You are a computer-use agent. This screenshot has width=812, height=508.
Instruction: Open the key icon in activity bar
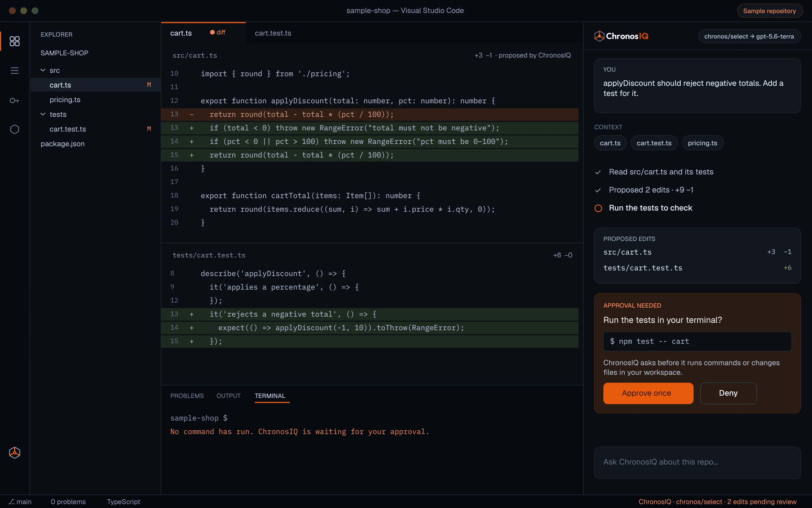[x=14, y=100]
